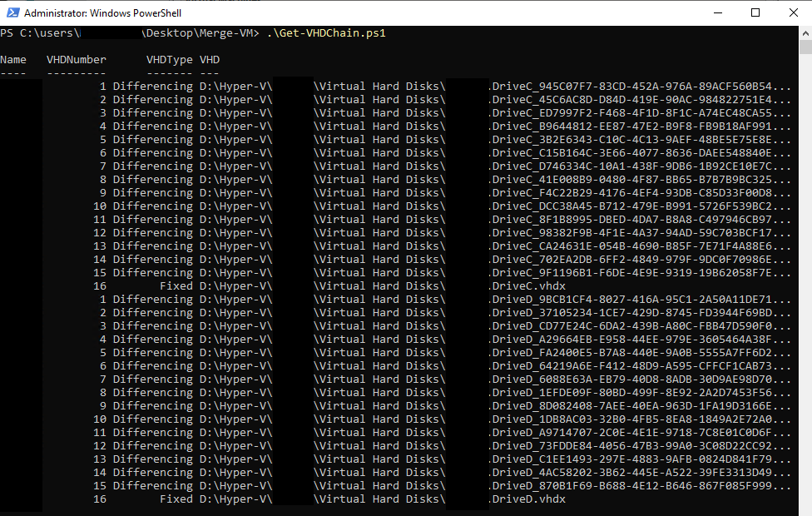Viewport: 812px width, 516px height.
Task: Select the DriveC_45C6AC8D file name
Action: tap(640, 100)
